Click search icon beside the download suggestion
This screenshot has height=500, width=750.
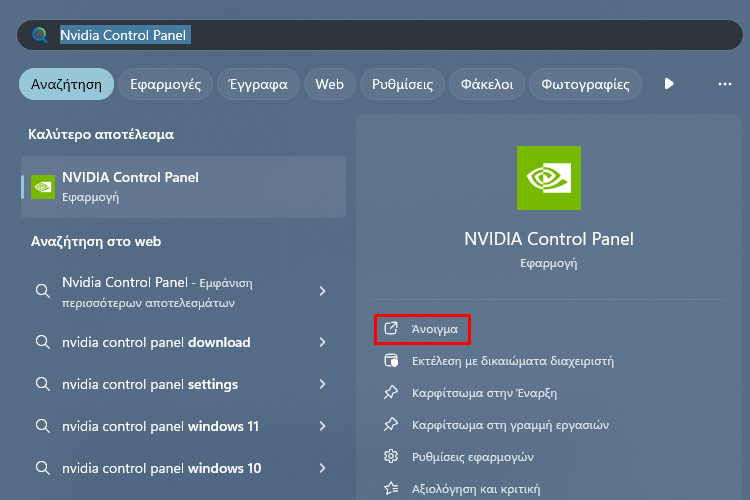point(43,342)
